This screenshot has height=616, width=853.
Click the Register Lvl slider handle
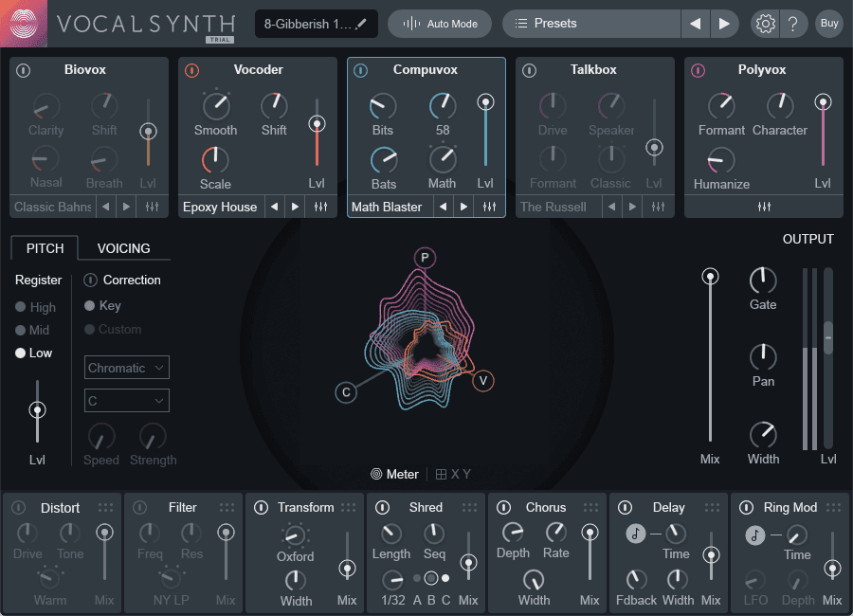pos(37,409)
